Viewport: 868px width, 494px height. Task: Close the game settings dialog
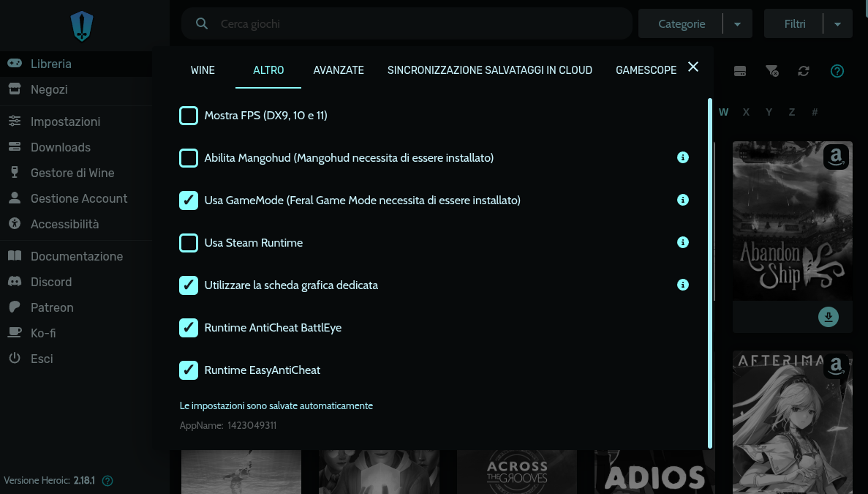click(x=693, y=67)
